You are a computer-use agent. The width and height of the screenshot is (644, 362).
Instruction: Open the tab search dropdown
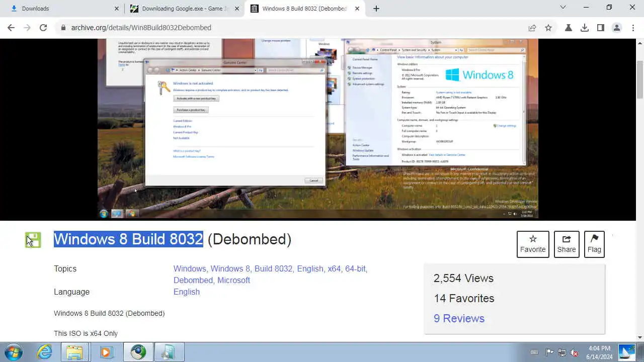pos(563,8)
